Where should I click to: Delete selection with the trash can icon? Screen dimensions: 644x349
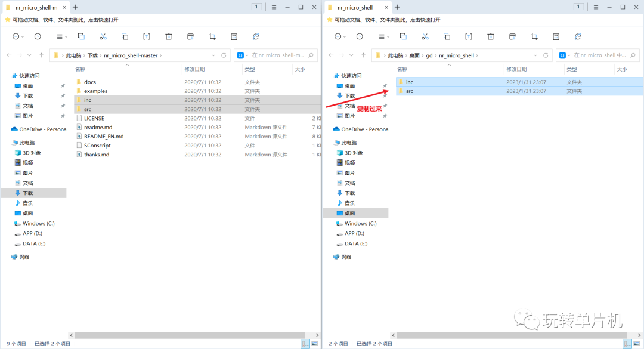pyautogui.click(x=169, y=37)
